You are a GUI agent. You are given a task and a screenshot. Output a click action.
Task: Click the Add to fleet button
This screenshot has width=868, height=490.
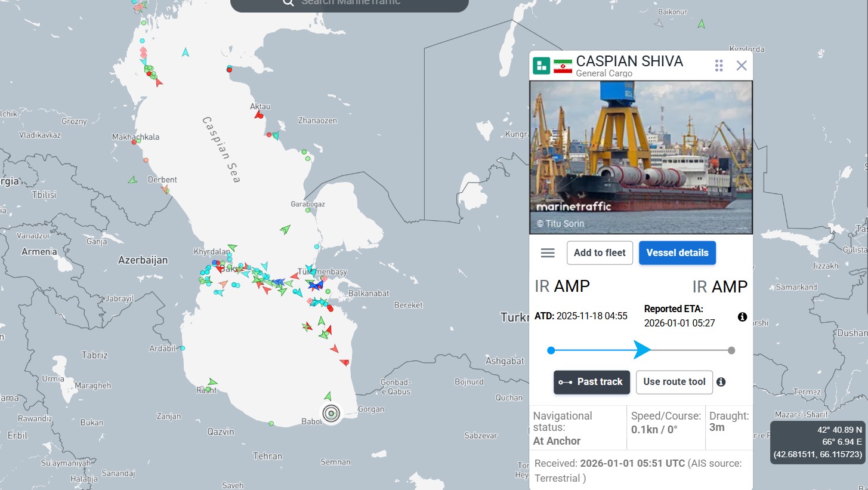(600, 253)
